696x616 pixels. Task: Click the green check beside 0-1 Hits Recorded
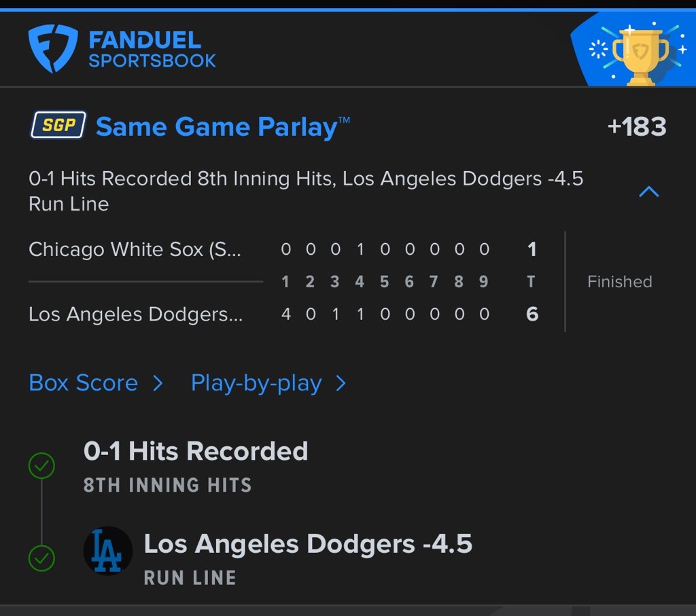(41, 466)
